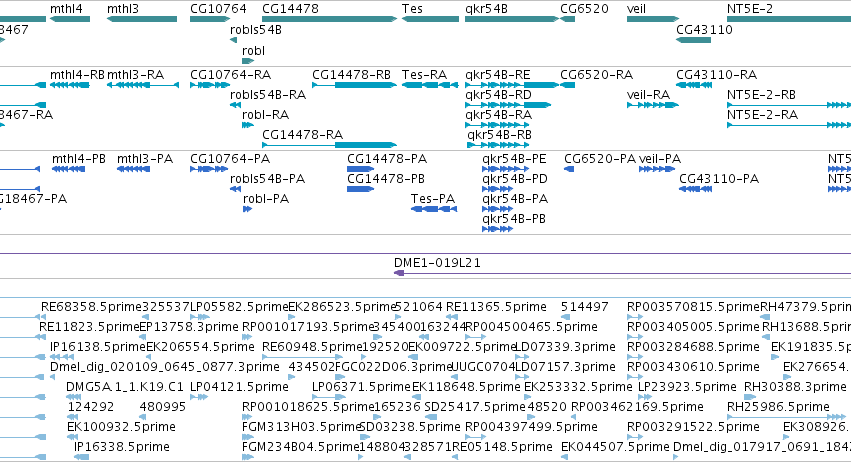Viewport: 851px width, 462px height.
Task: Select the veil gene label
Action: pyautogui.click(x=636, y=9)
